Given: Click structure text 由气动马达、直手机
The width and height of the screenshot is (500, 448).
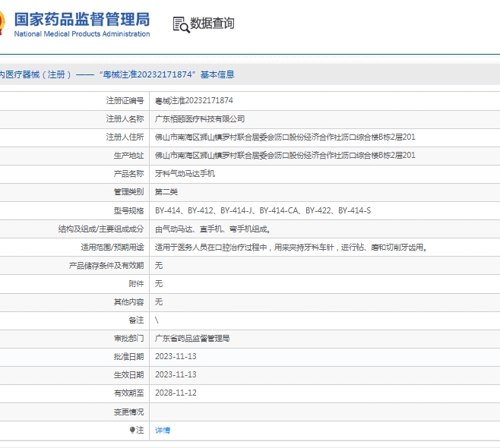Looking at the screenshot, I should pyautogui.click(x=213, y=229).
